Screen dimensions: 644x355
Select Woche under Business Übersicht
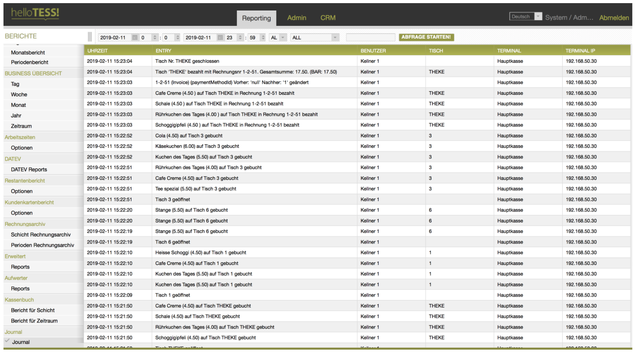pos(19,94)
